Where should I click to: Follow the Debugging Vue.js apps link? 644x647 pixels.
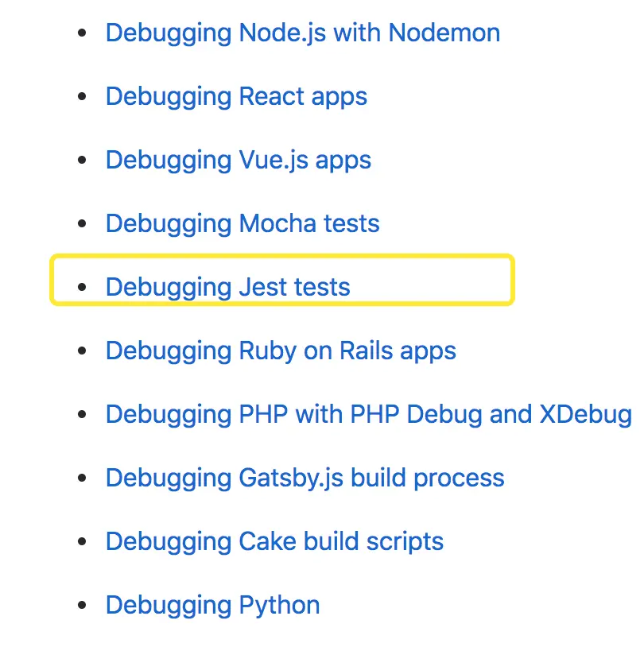(x=239, y=161)
